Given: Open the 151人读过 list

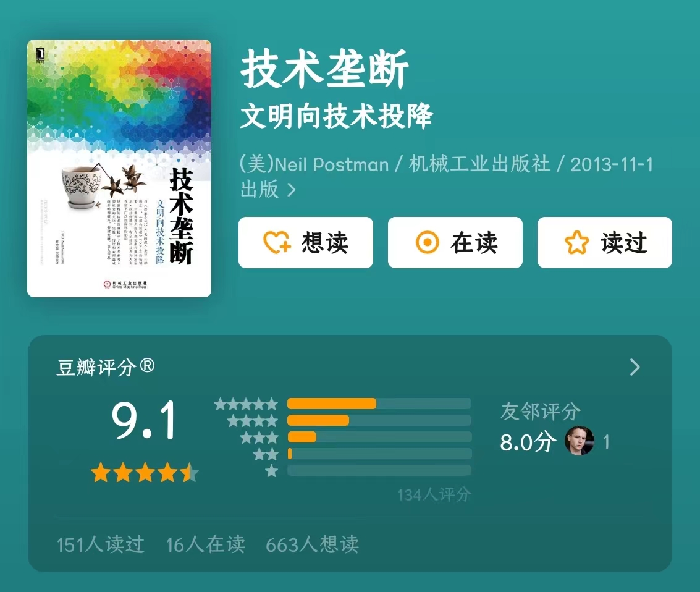Looking at the screenshot, I should [101, 544].
